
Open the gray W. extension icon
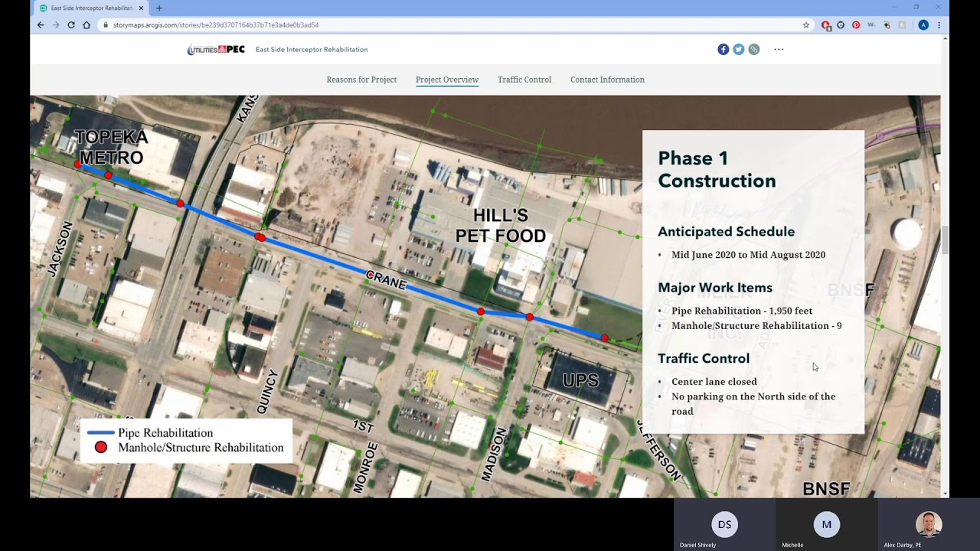click(x=871, y=24)
